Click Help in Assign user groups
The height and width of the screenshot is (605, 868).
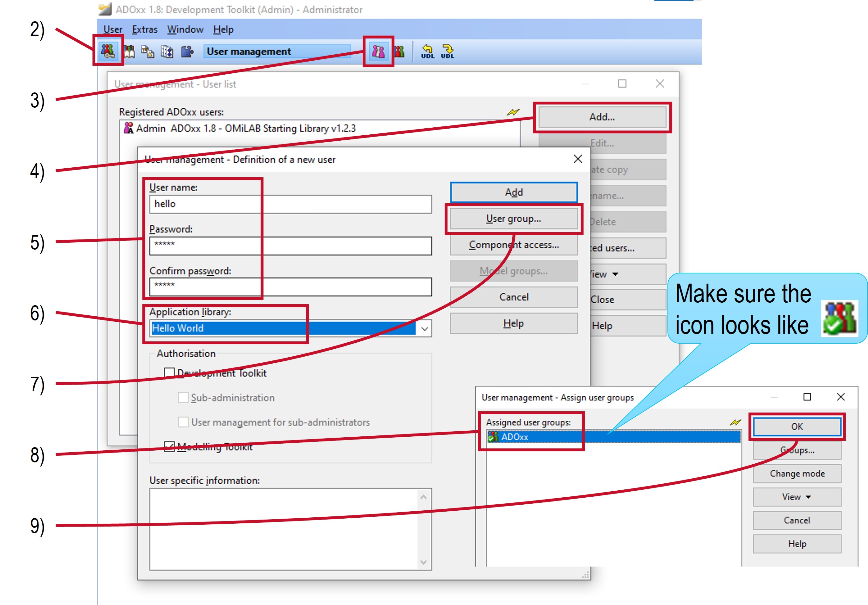pyautogui.click(x=797, y=544)
